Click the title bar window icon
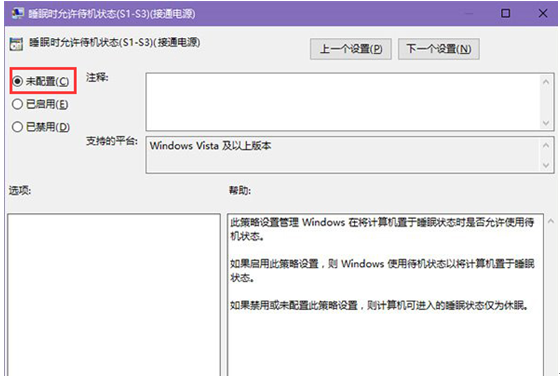The height and width of the screenshot is (376, 560). 18,14
